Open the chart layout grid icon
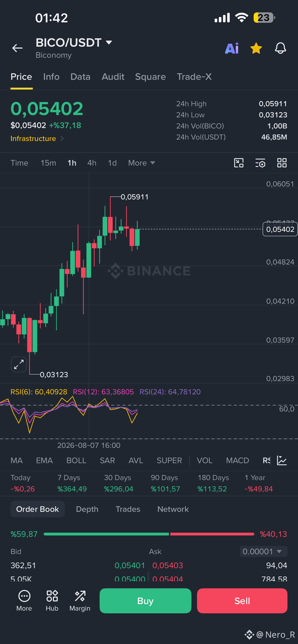This screenshot has width=298, height=644. coord(282,163)
